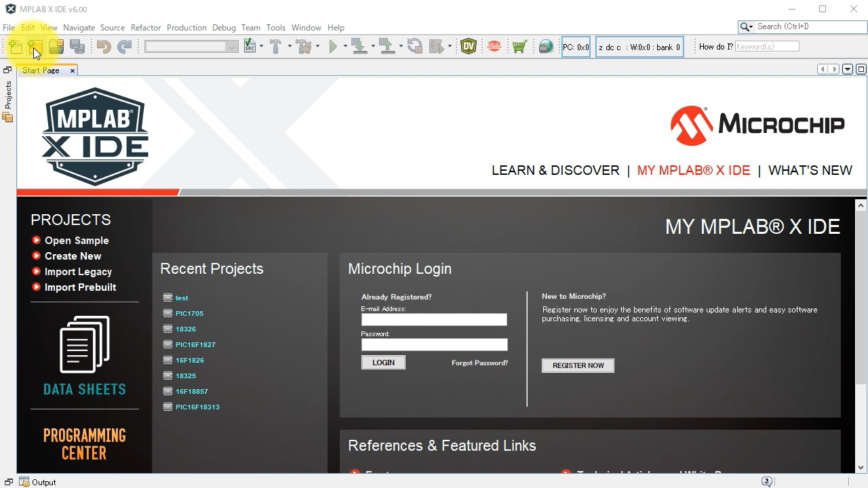This screenshot has width=868, height=488.
Task: Open the Microchip store shopping cart icon
Action: 519,46
